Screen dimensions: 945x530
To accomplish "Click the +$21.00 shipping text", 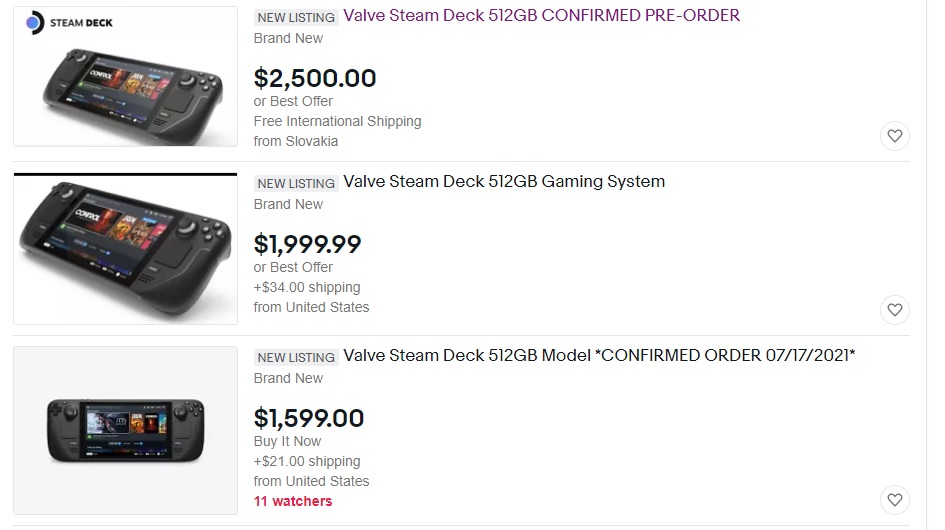I will pos(307,461).
